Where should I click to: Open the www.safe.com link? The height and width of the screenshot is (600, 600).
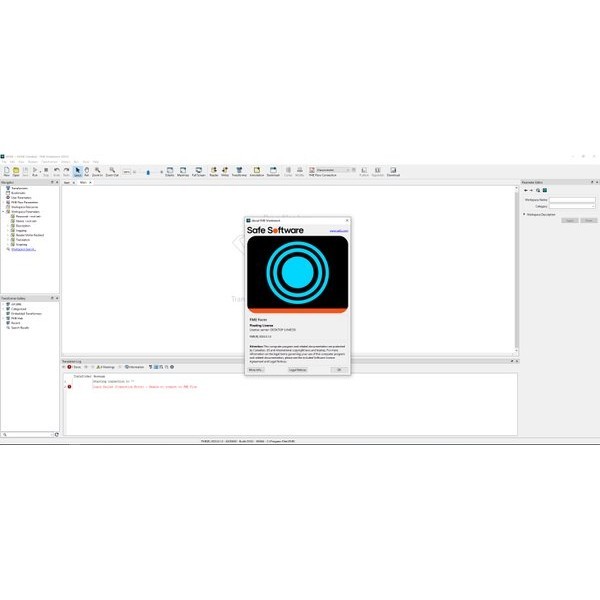point(339,231)
